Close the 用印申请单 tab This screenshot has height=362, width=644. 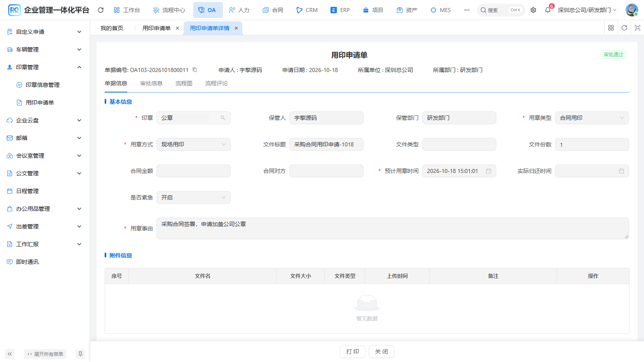tap(178, 28)
